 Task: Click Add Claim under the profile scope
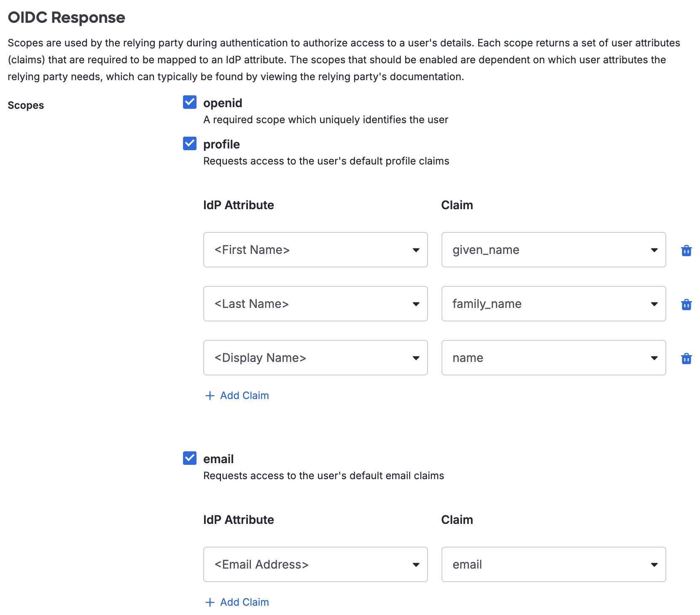[244, 396]
